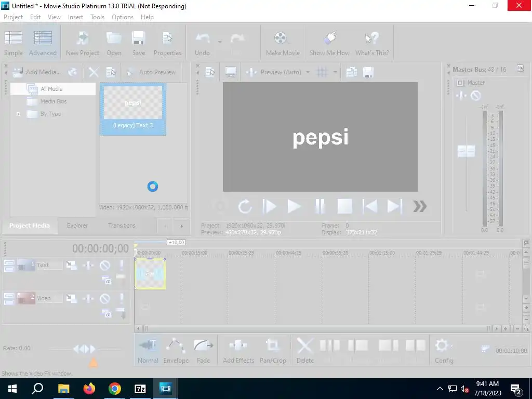
Task: Click the playback Rate slider
Action: (x=85, y=349)
